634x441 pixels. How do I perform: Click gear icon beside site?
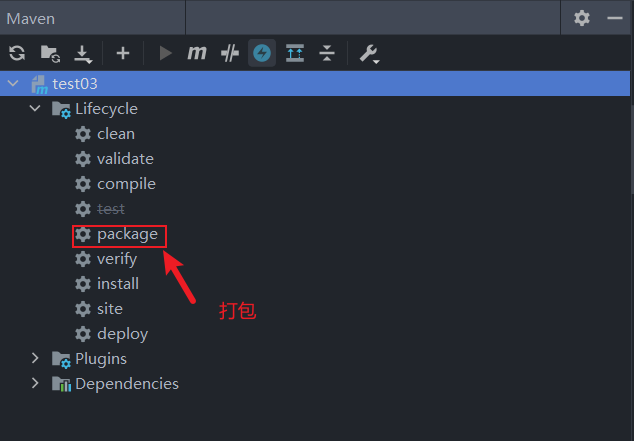click(x=83, y=309)
